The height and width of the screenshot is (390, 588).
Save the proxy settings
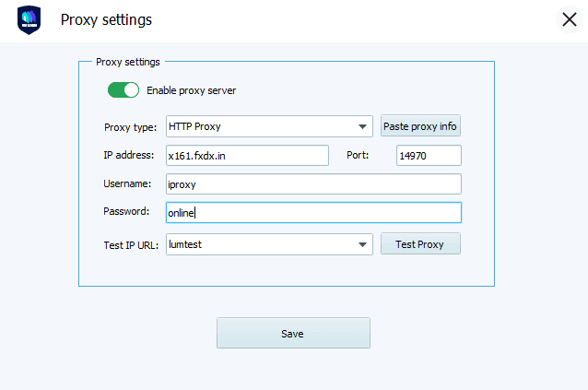[293, 333]
